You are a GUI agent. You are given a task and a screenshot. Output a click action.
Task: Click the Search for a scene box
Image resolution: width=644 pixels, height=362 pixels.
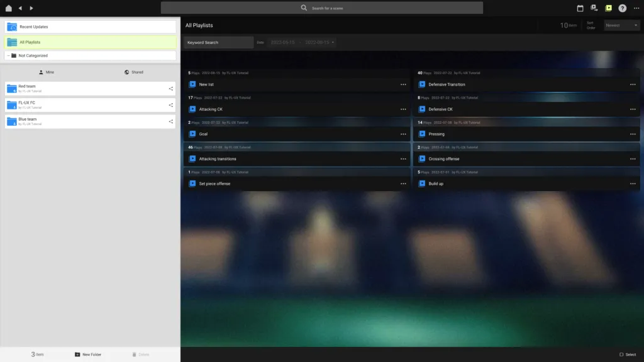(321, 8)
